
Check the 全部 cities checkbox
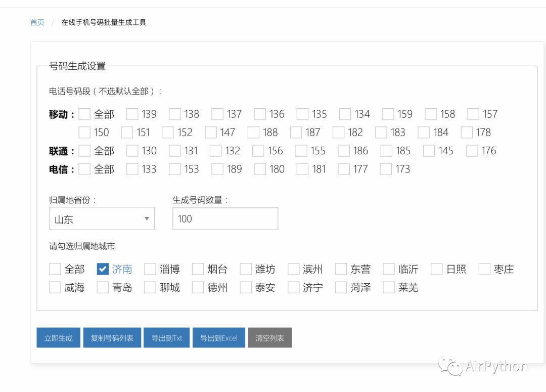(55, 269)
